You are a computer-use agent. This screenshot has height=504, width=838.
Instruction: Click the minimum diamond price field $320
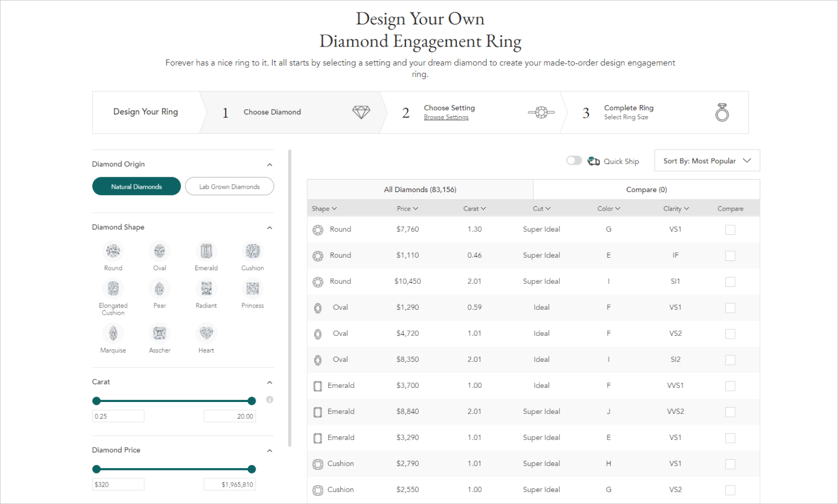click(x=118, y=484)
